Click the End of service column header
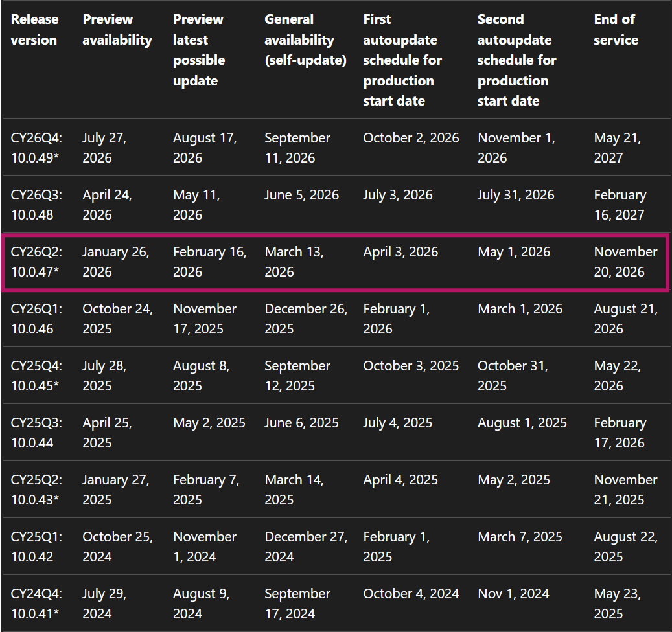Viewport: 672px width, 632px height. click(x=615, y=30)
